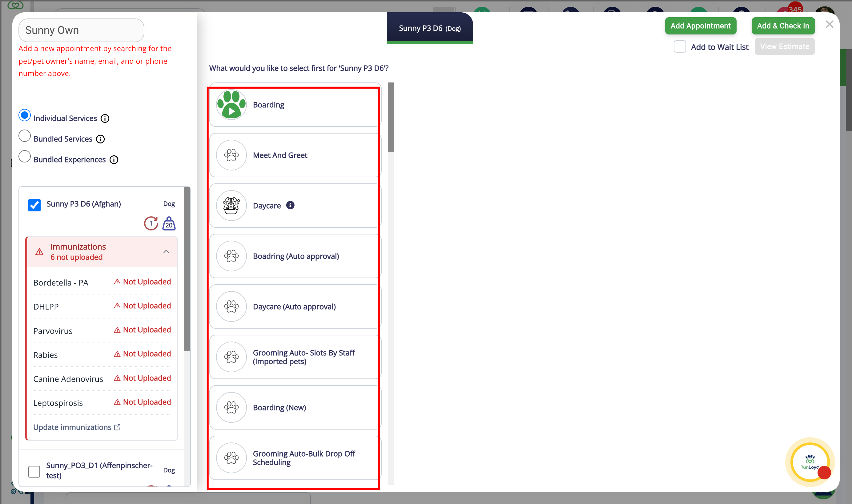This screenshot has height=504, width=852.
Task: Click DHLPP immunization row label
Action: coord(46,307)
